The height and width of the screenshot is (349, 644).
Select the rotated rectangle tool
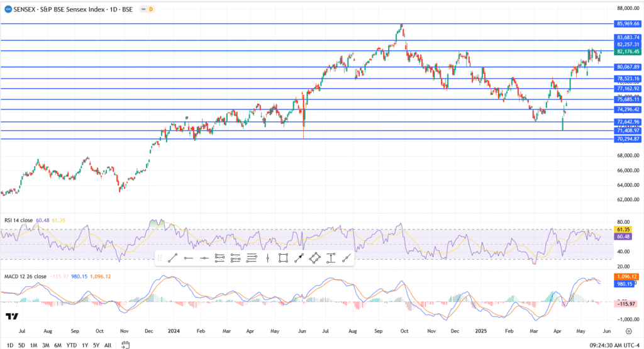coord(314,258)
